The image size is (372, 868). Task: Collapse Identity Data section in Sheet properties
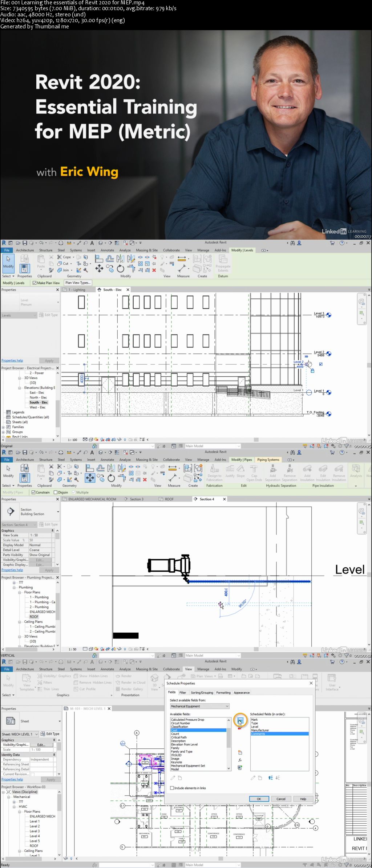54,755
